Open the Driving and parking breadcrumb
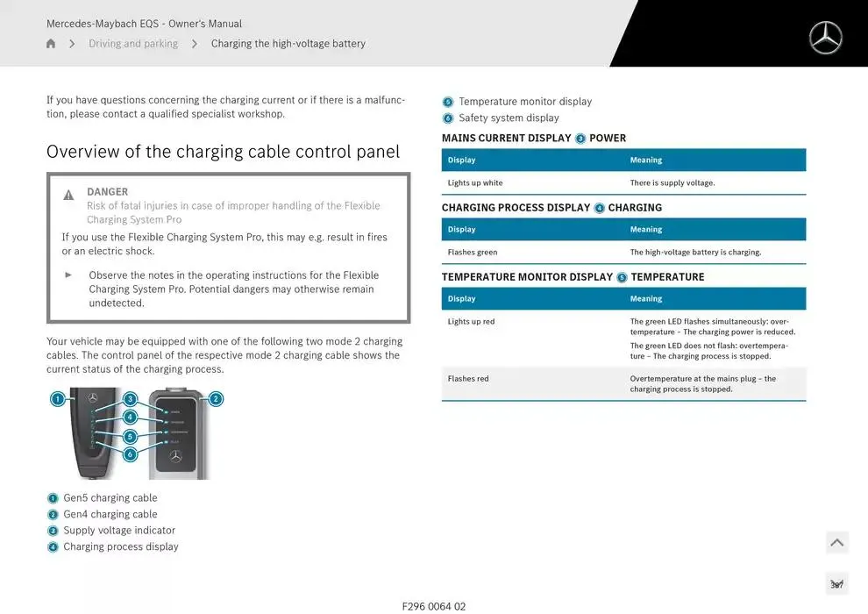The height and width of the screenshot is (614, 868). pos(132,44)
